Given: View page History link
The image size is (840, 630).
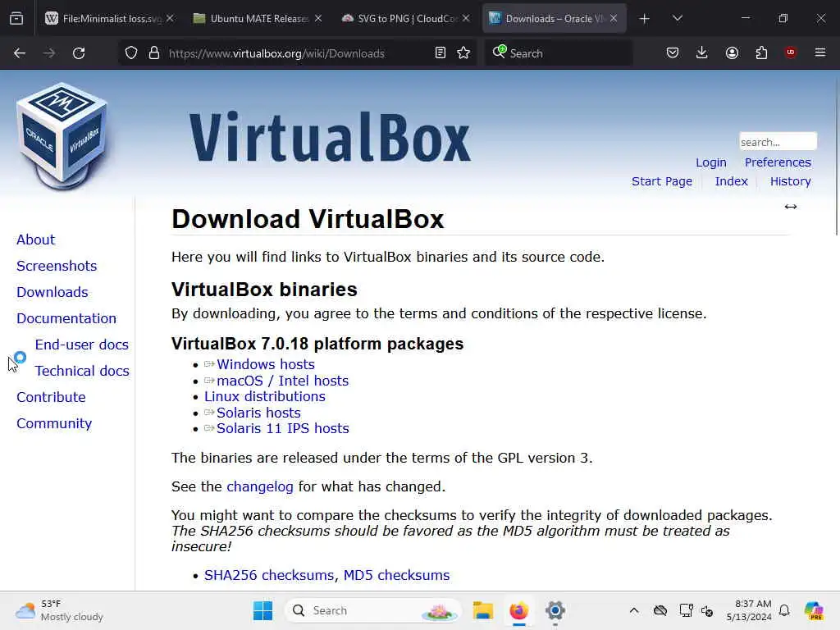Looking at the screenshot, I should pyautogui.click(x=790, y=181).
